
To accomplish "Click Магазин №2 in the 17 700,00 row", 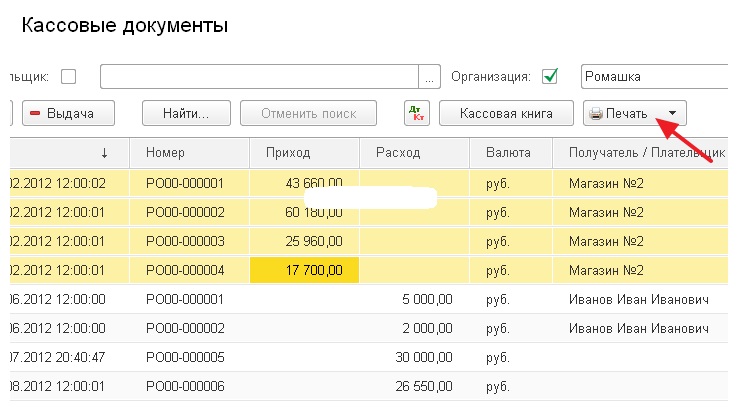I will (606, 270).
